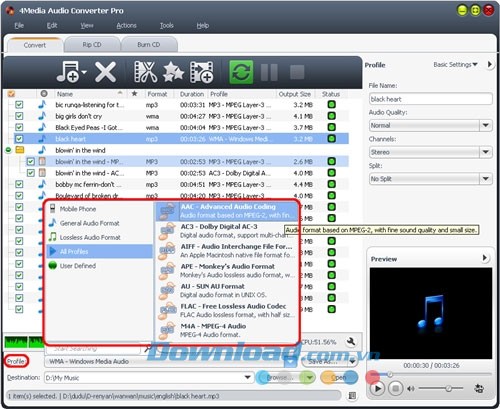Switch to the Burn CD tab
The width and height of the screenshot is (500, 409).
(149, 45)
